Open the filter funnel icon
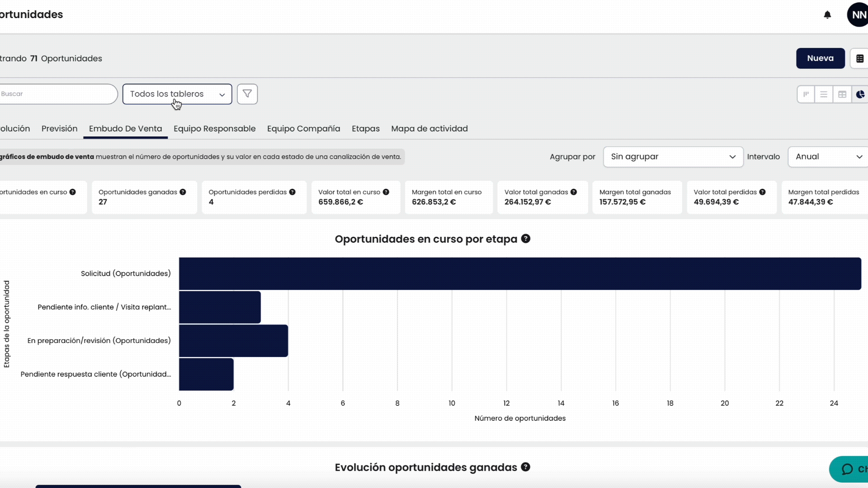Viewport: 868px width, 488px height. (x=247, y=94)
